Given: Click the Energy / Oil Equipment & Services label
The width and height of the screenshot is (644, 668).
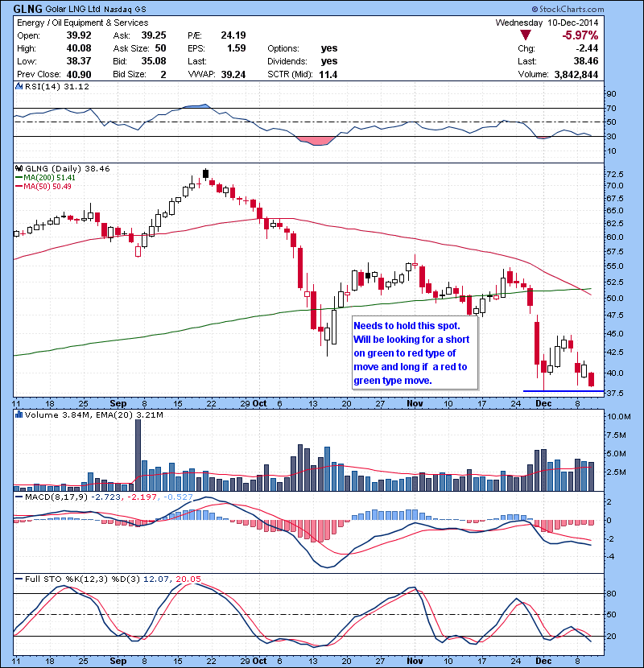Looking at the screenshot, I should [x=83, y=23].
